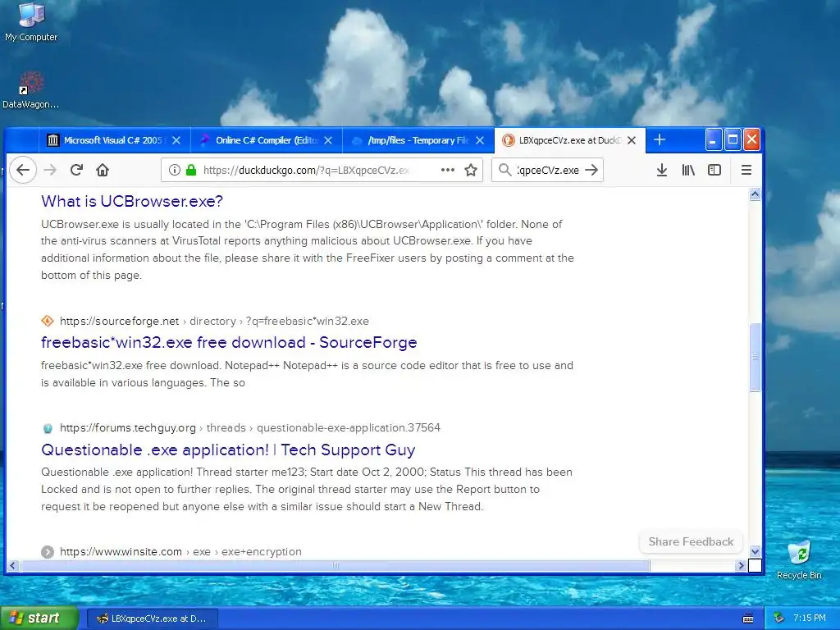Close the Online C# Compiler tab
This screenshot has height=630, width=840.
[328, 140]
